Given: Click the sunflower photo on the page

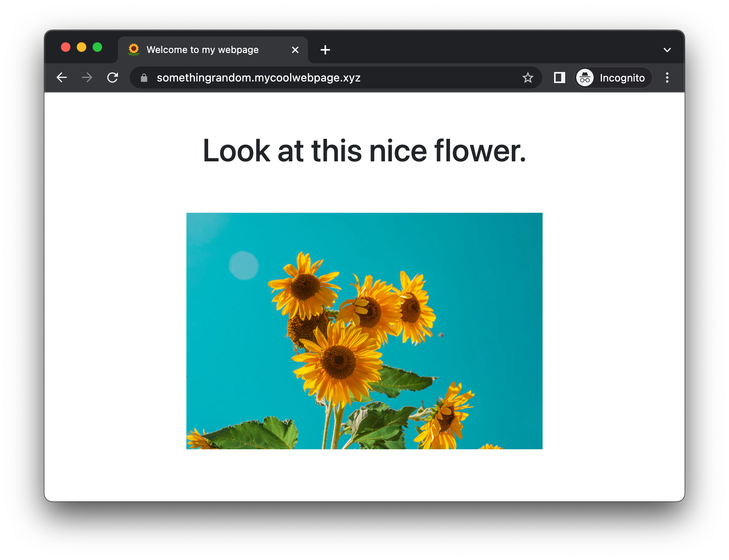Looking at the screenshot, I should pyautogui.click(x=364, y=331).
